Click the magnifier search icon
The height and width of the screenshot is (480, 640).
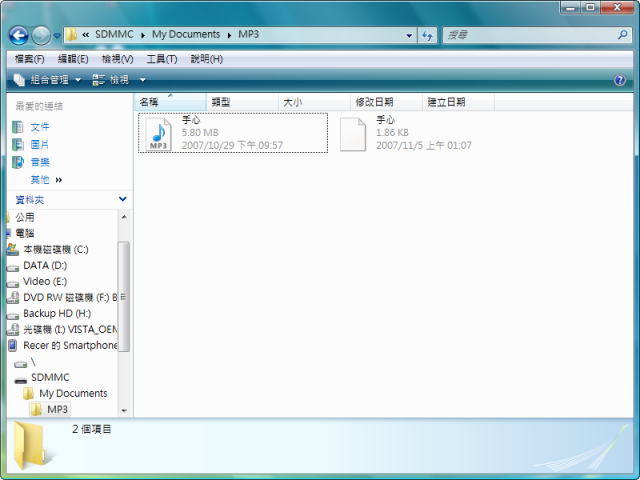(x=622, y=35)
